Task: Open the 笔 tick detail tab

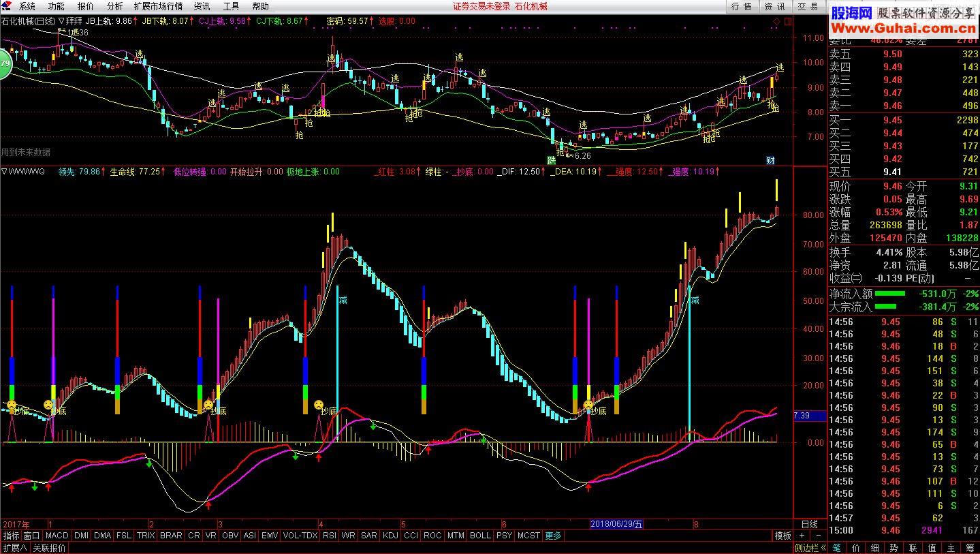Action: click(x=837, y=547)
